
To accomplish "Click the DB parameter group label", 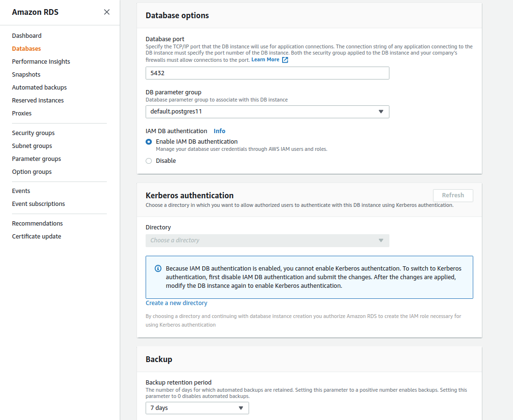I will click(x=173, y=92).
